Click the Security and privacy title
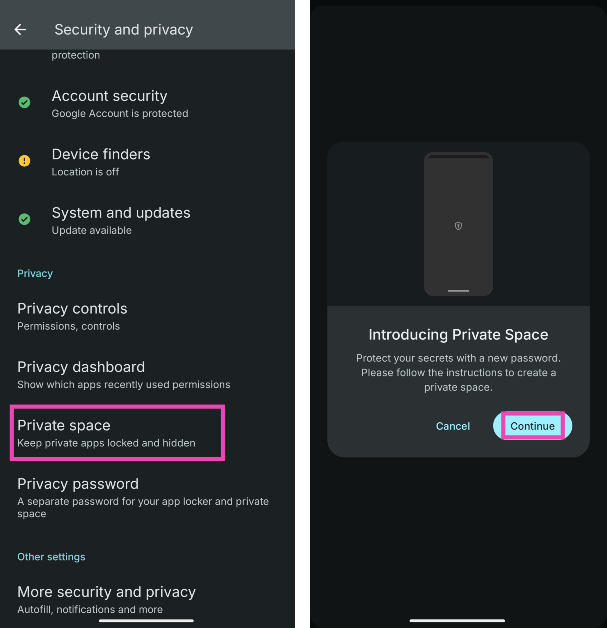The width and height of the screenshot is (607, 628). point(124,30)
